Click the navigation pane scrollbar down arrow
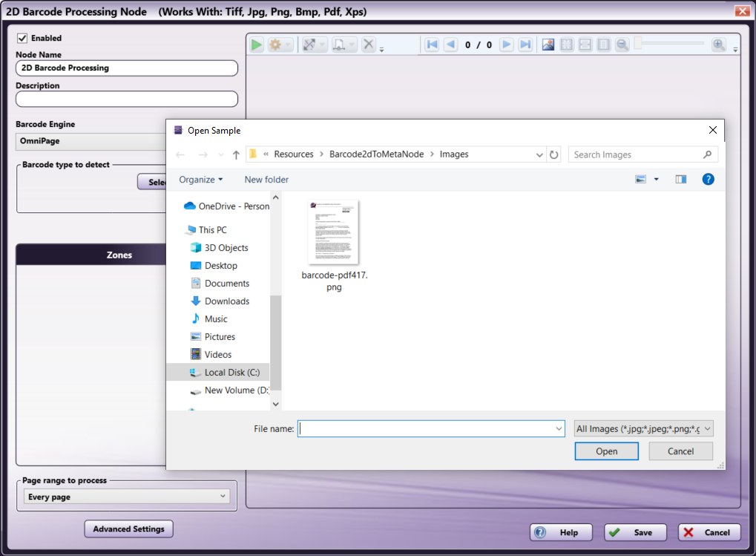The image size is (756, 556). point(276,404)
